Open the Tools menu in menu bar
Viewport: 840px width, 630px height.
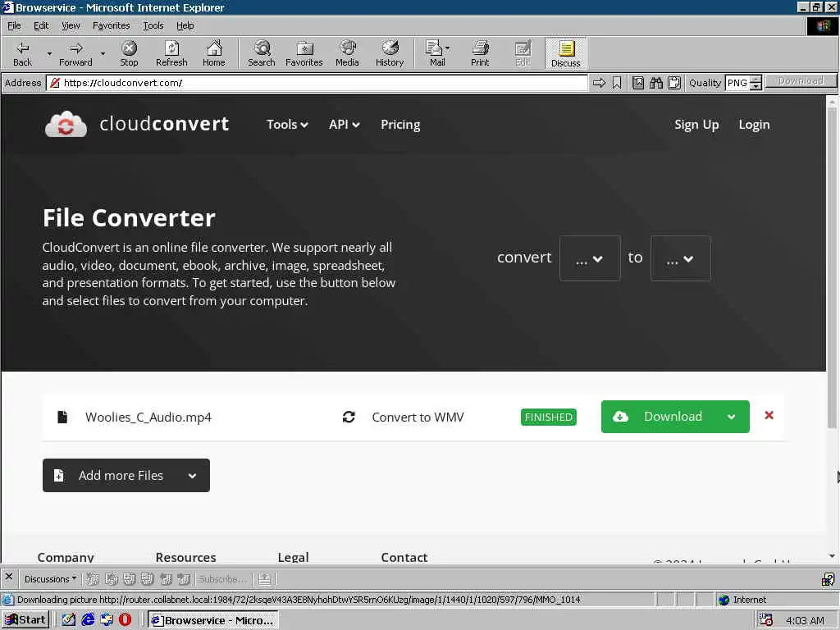(153, 25)
